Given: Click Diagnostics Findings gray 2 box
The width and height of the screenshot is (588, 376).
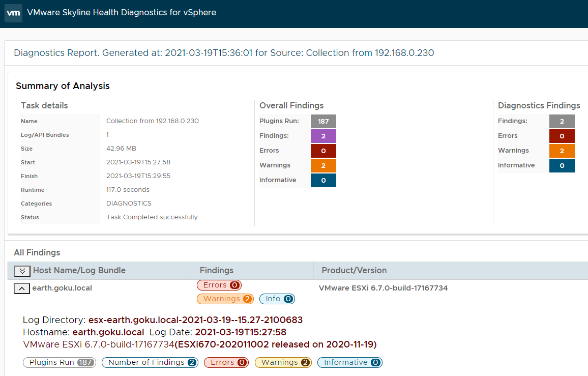Looking at the screenshot, I should tap(562, 122).
